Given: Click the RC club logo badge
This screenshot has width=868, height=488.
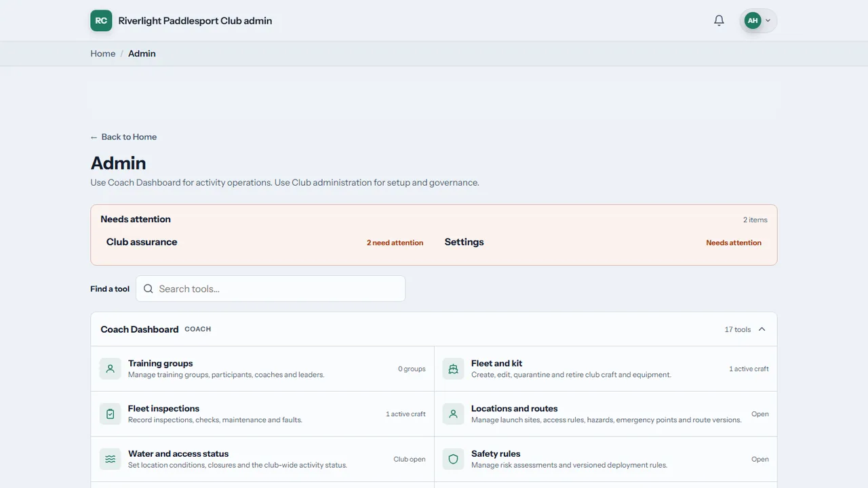Looking at the screenshot, I should pos(101,20).
